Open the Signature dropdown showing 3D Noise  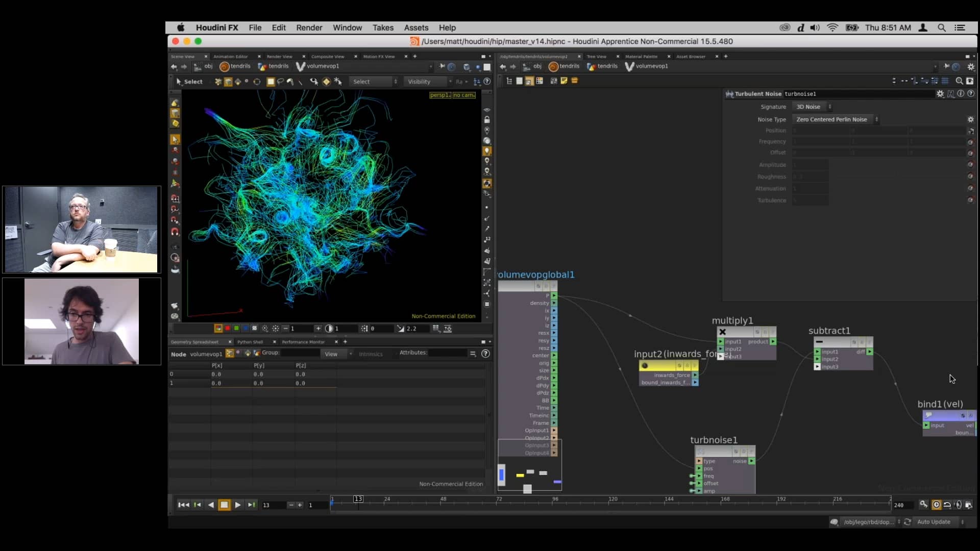pos(812,107)
